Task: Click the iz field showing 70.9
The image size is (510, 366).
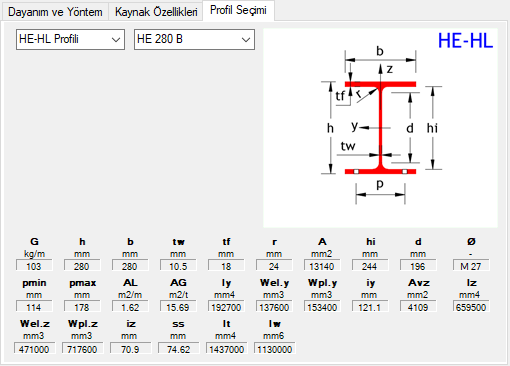Action: (x=131, y=348)
